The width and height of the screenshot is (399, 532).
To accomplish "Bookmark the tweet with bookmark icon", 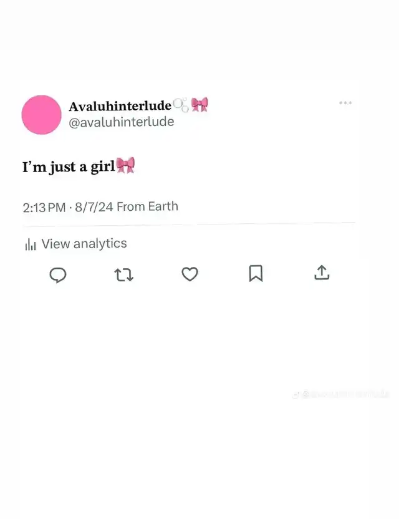I will tap(256, 273).
